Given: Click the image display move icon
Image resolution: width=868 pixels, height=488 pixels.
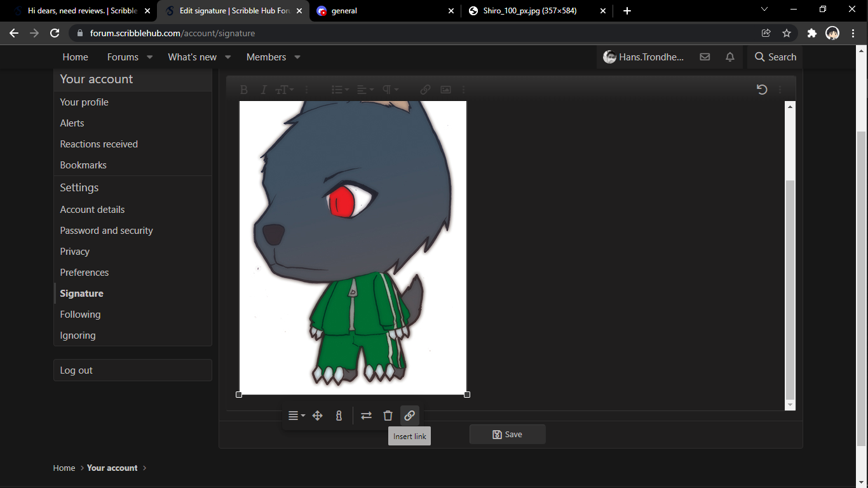Looking at the screenshot, I should (x=317, y=416).
